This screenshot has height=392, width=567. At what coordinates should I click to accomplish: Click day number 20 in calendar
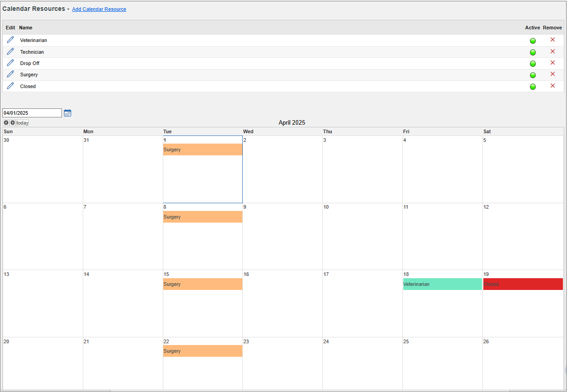(6, 341)
